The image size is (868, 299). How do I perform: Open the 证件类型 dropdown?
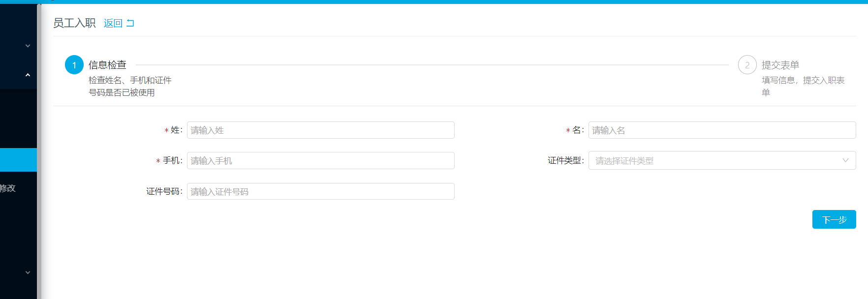(722, 161)
